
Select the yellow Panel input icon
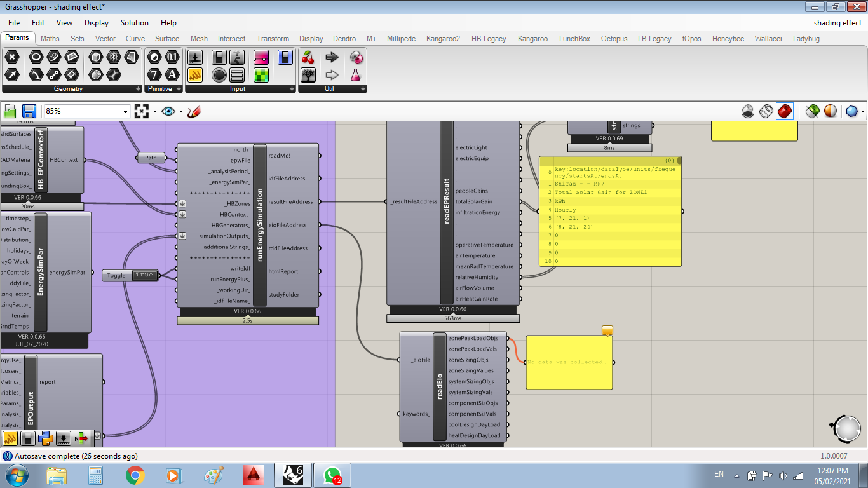[195, 74]
